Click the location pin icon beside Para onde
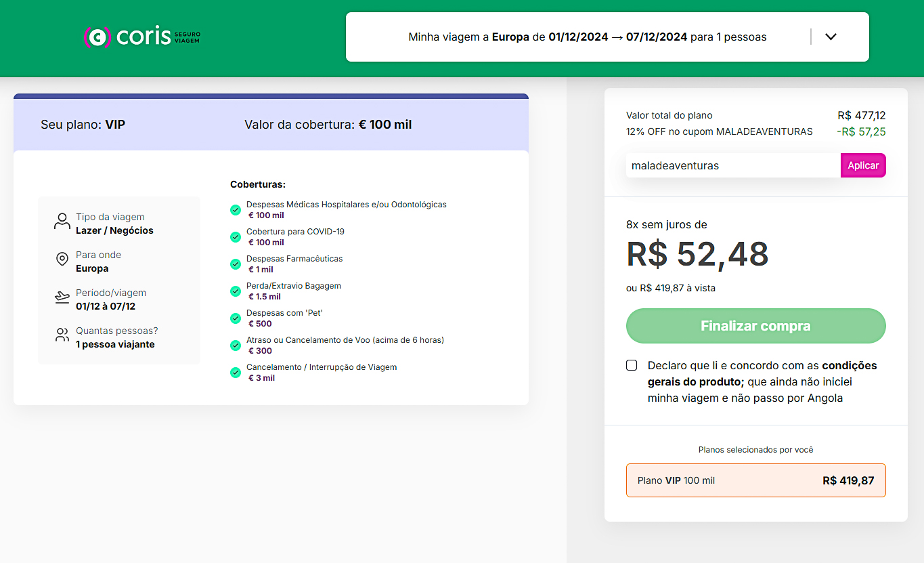Viewport: 924px width, 563px height. [x=62, y=259]
